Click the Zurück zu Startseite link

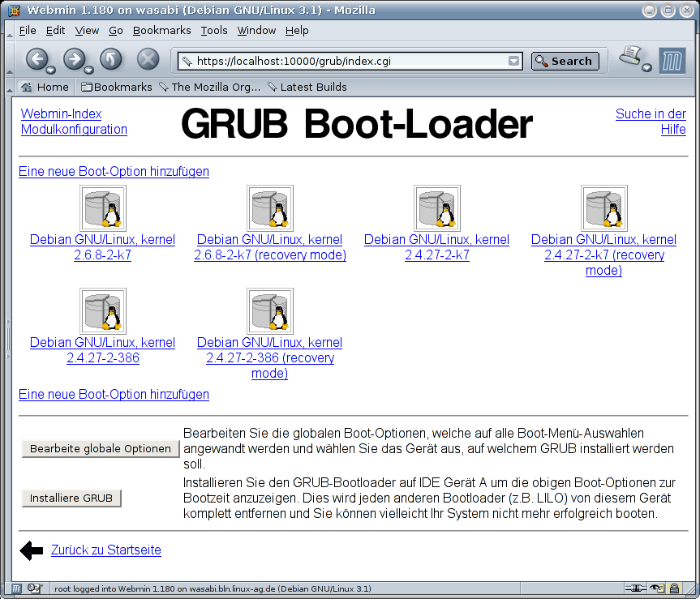(x=106, y=550)
